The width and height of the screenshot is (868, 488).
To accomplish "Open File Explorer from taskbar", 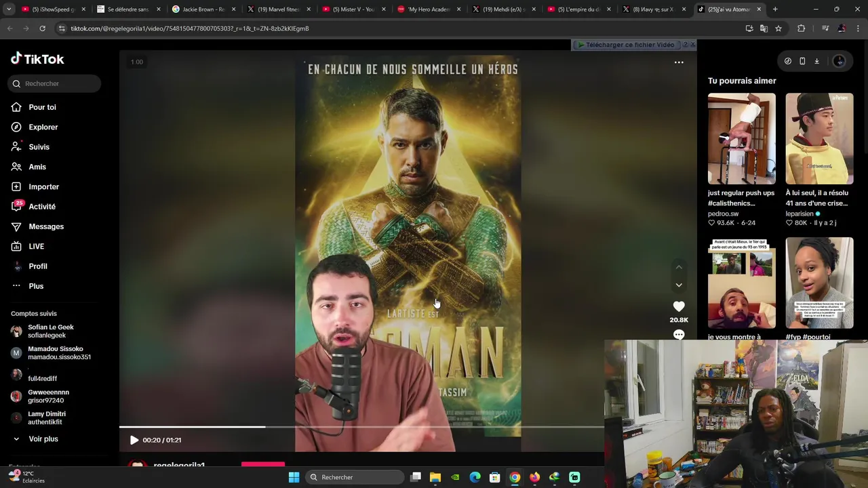I will 435,477.
